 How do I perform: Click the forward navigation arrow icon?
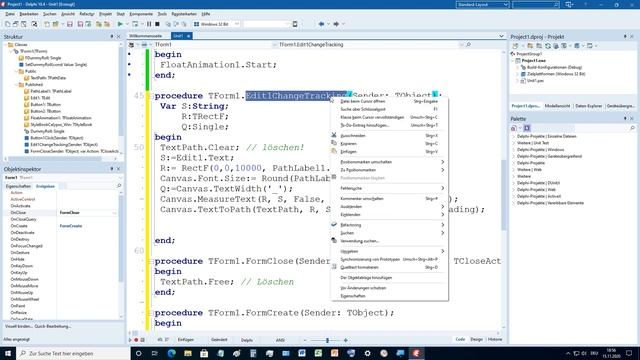(x=336, y=24)
